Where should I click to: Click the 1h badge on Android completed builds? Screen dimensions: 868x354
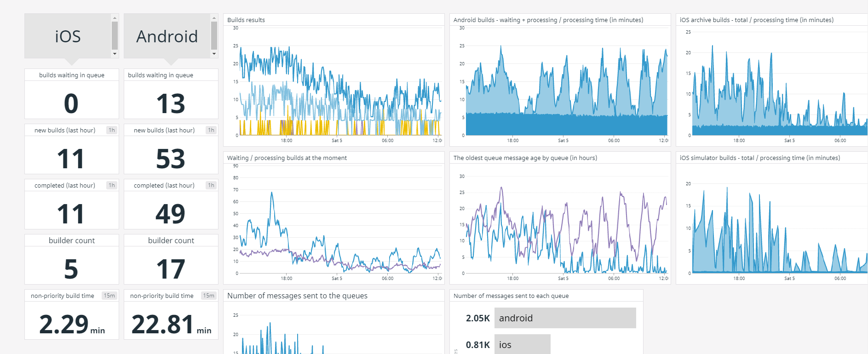211,185
